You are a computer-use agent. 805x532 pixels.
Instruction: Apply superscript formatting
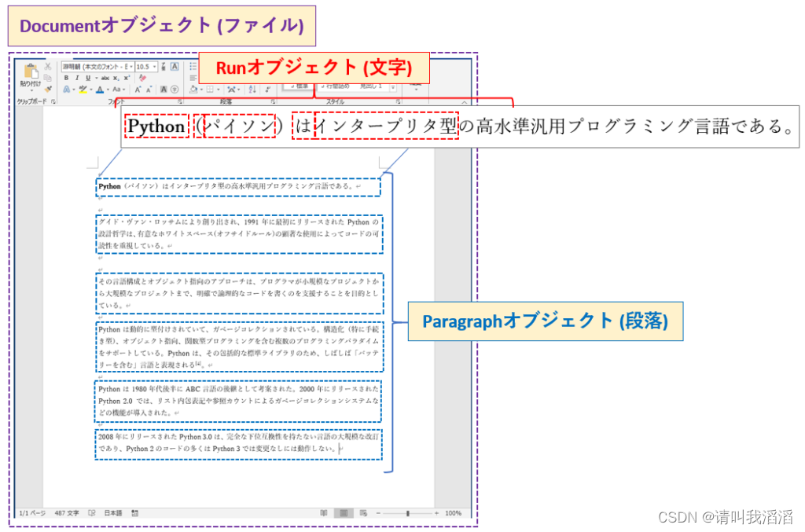127,78
